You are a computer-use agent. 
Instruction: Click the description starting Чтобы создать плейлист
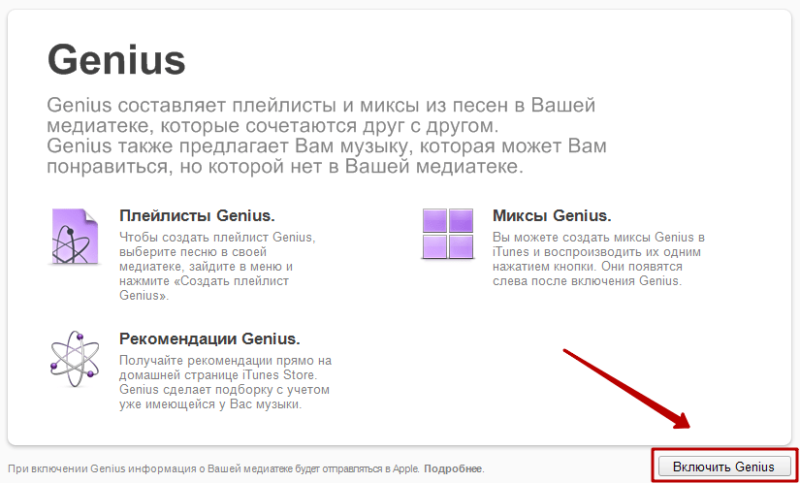click(x=217, y=266)
